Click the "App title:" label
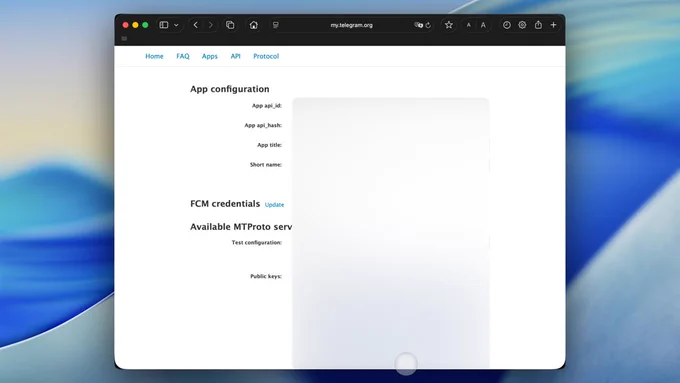The height and width of the screenshot is (383, 680). coord(269,145)
